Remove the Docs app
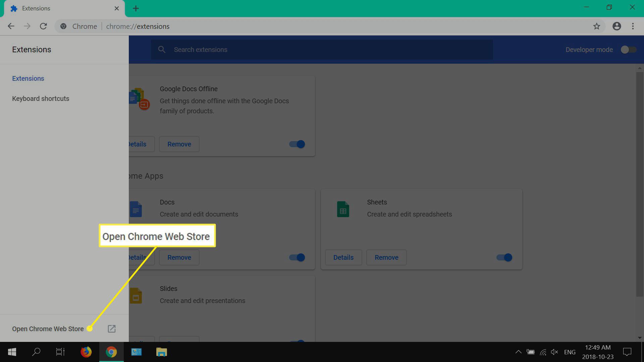Screen dimensions: 644x362 tap(179, 257)
